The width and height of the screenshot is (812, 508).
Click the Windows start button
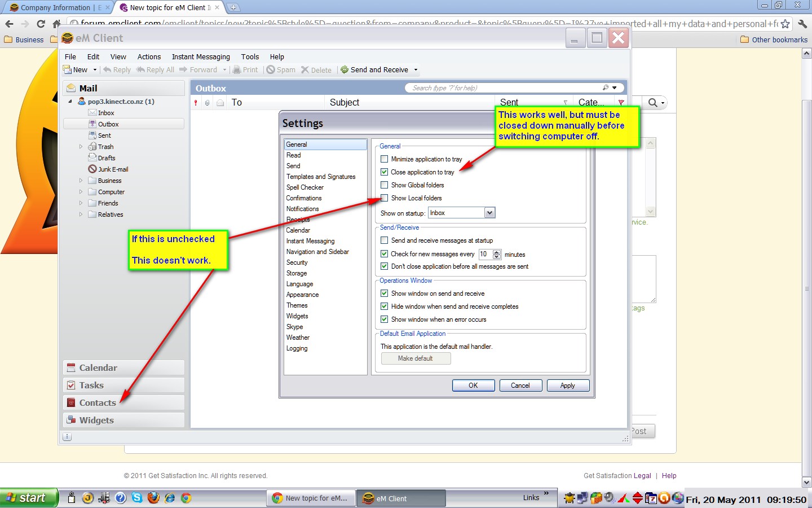29,498
